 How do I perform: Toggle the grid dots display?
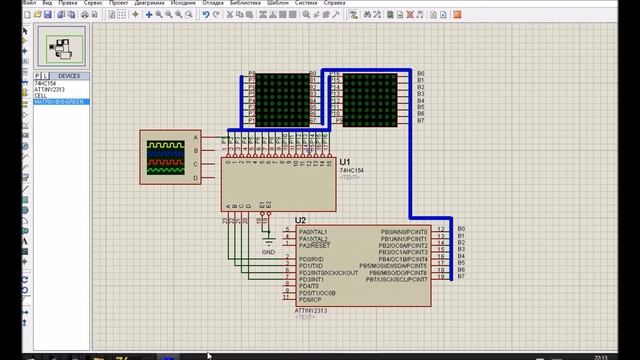[x=122, y=15]
